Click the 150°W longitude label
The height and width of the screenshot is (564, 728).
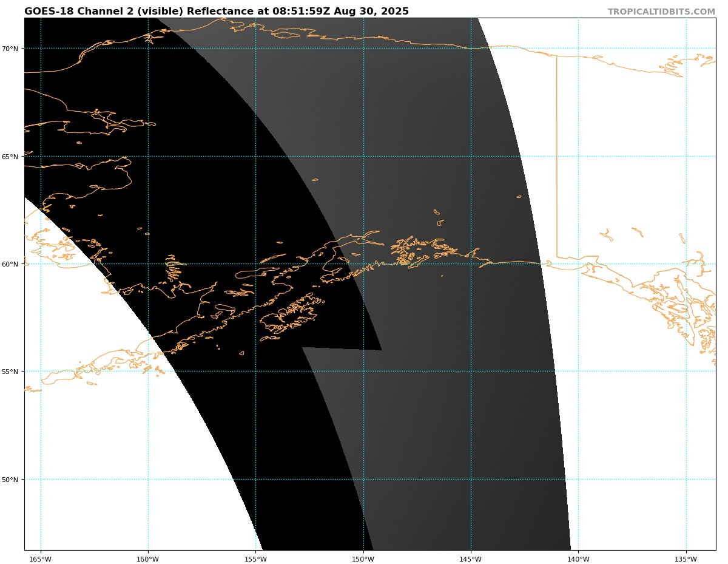coord(363,560)
